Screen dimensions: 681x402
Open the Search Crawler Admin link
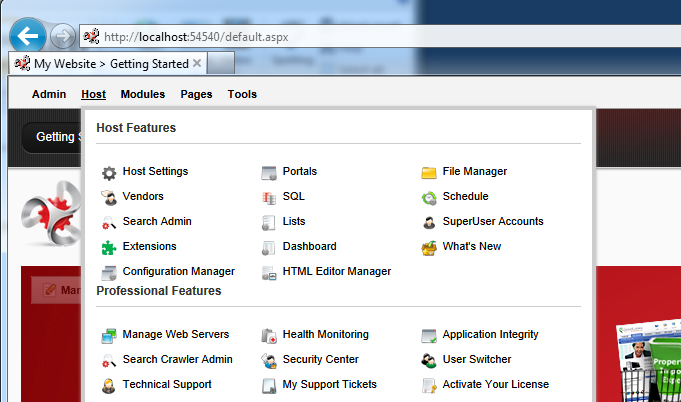[178, 359]
